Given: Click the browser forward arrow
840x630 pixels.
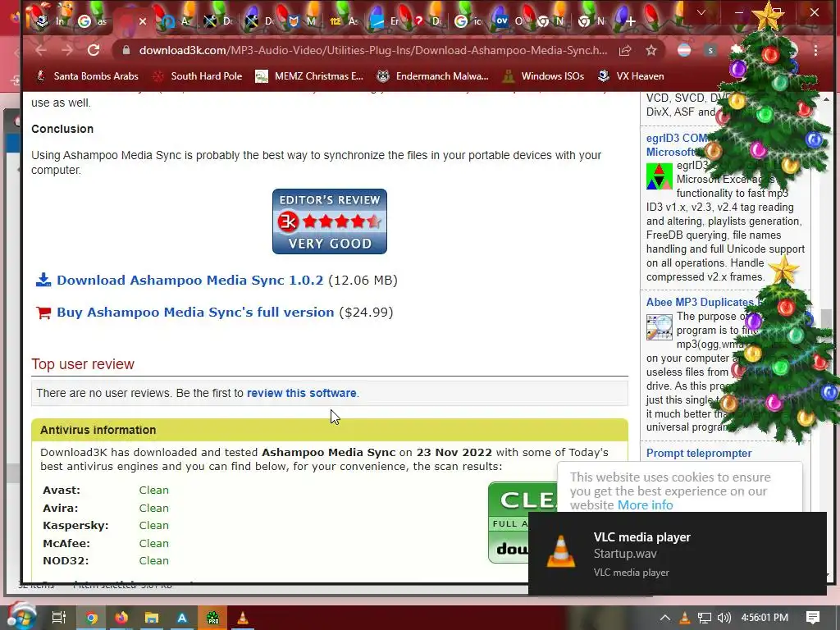Looking at the screenshot, I should (x=67, y=50).
